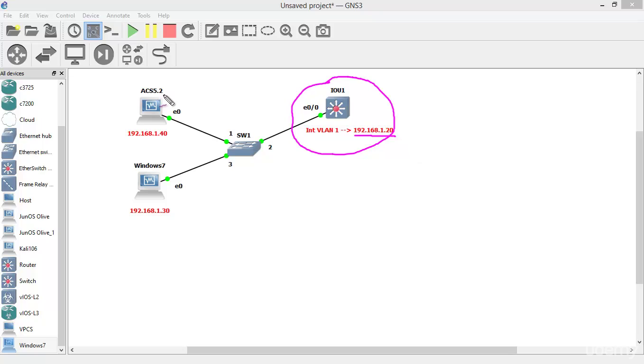Open the Device menu
Image resolution: width=644 pixels, height=364 pixels.
pos(91,16)
